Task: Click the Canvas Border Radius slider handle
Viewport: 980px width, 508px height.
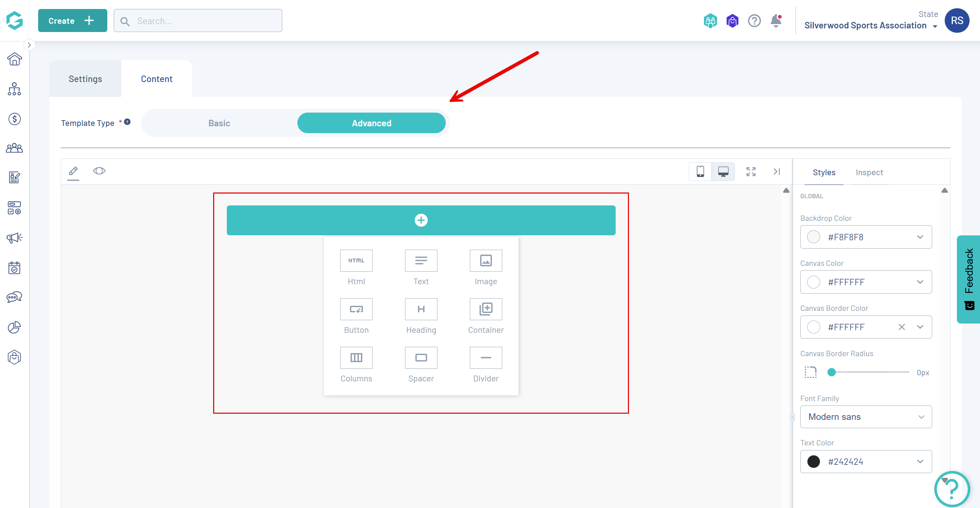Action: tap(831, 372)
